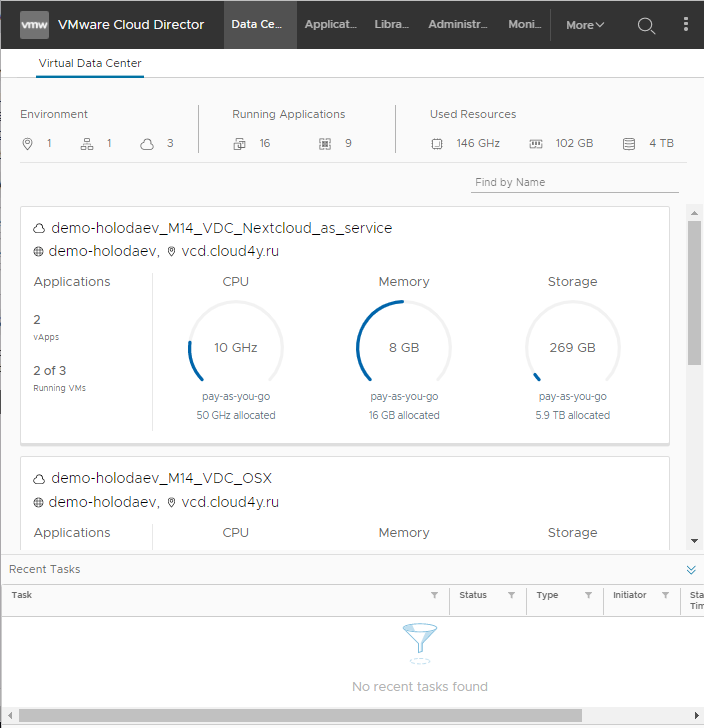Click the location pin icon under Environment
Screen dimensions: 704x728
click(x=27, y=144)
